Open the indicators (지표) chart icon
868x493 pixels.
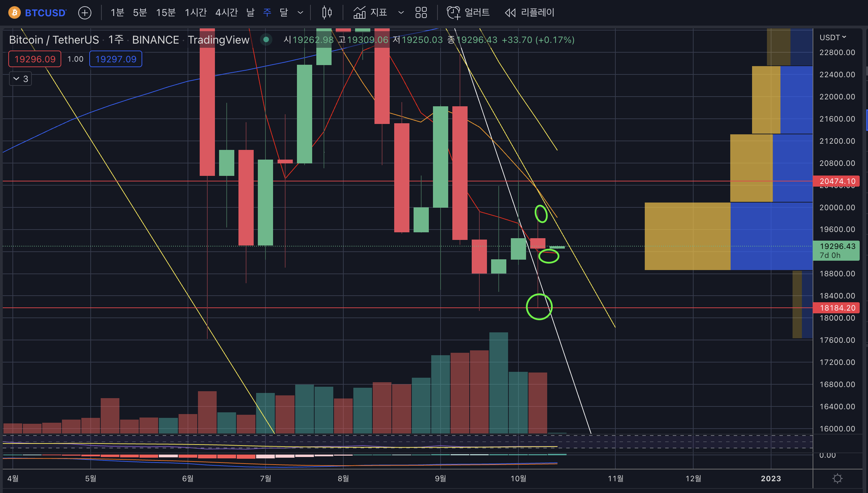pyautogui.click(x=360, y=13)
